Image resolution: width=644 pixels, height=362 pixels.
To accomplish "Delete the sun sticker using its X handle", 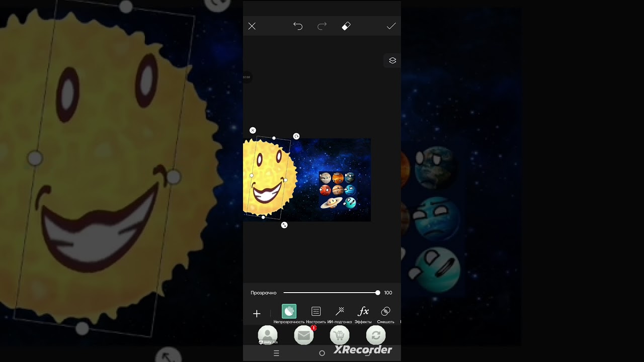I will point(253,130).
